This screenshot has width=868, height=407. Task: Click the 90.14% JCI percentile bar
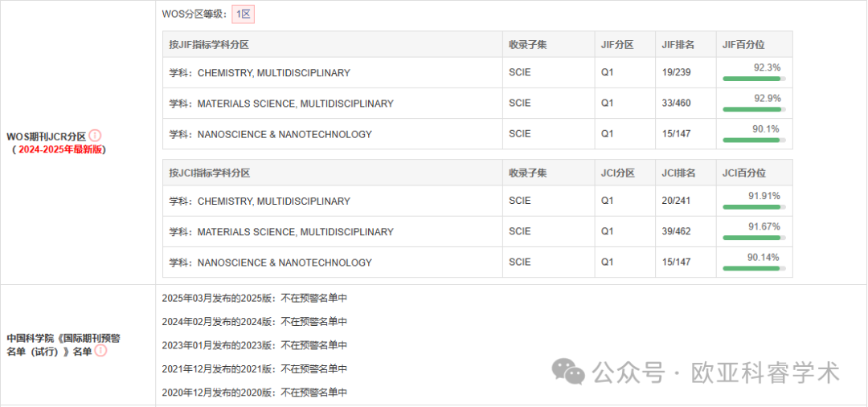click(754, 268)
